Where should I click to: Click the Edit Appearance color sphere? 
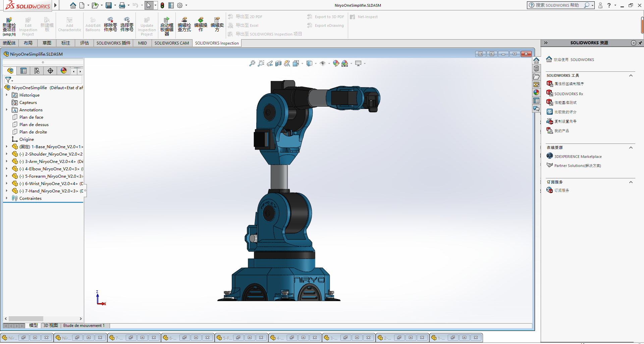pyautogui.click(x=335, y=63)
